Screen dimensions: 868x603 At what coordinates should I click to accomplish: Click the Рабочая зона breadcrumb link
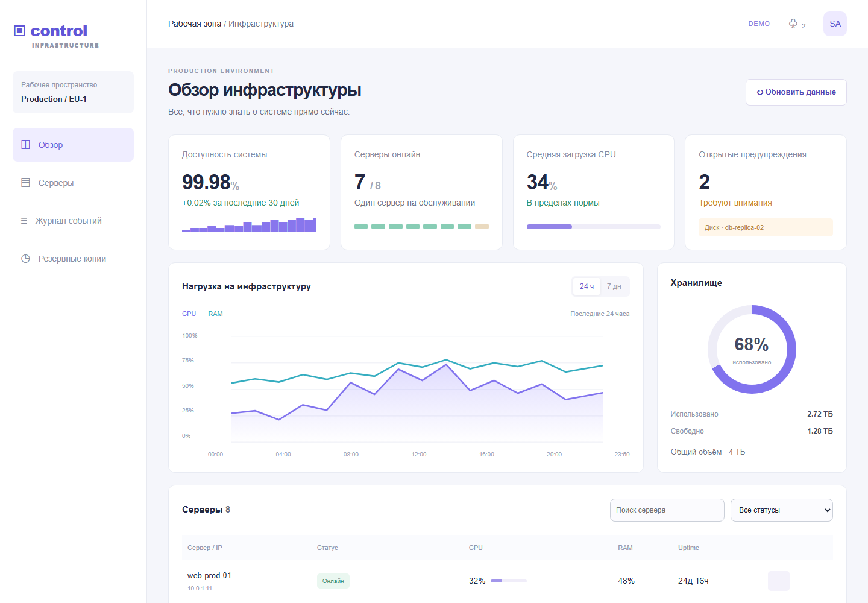pyautogui.click(x=195, y=24)
